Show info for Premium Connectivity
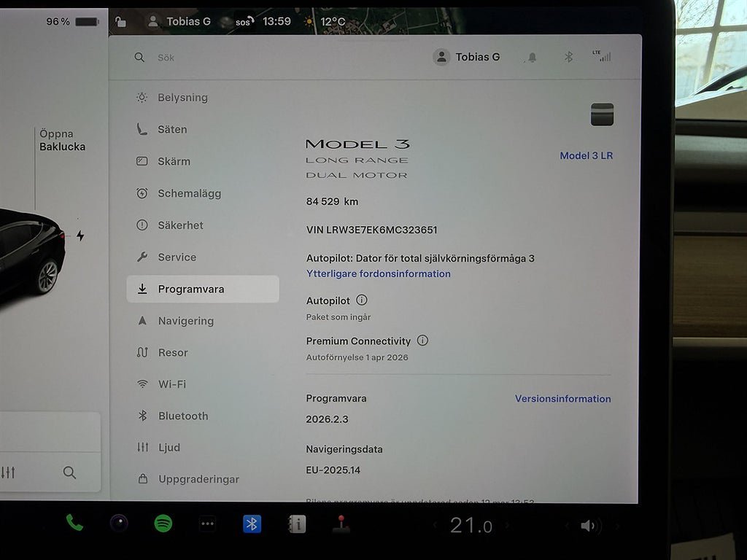This screenshot has width=747, height=560. point(422,341)
